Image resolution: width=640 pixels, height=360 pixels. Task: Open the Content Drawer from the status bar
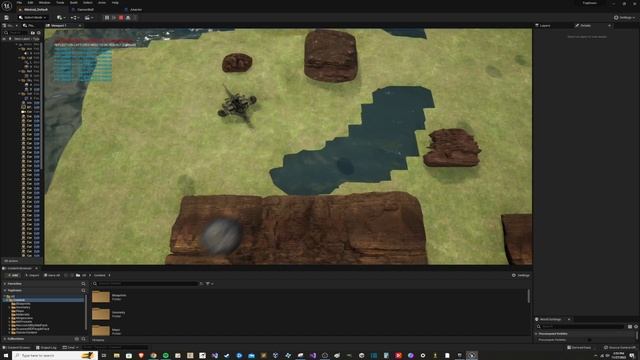point(17,347)
